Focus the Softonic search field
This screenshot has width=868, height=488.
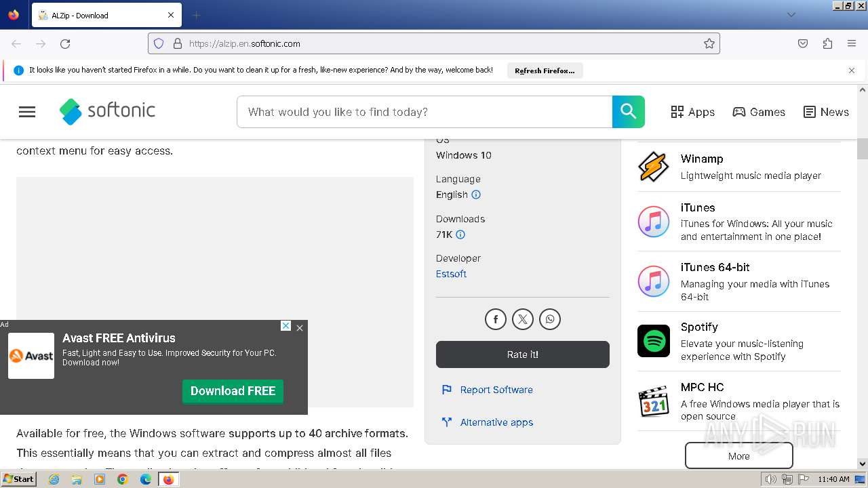425,112
